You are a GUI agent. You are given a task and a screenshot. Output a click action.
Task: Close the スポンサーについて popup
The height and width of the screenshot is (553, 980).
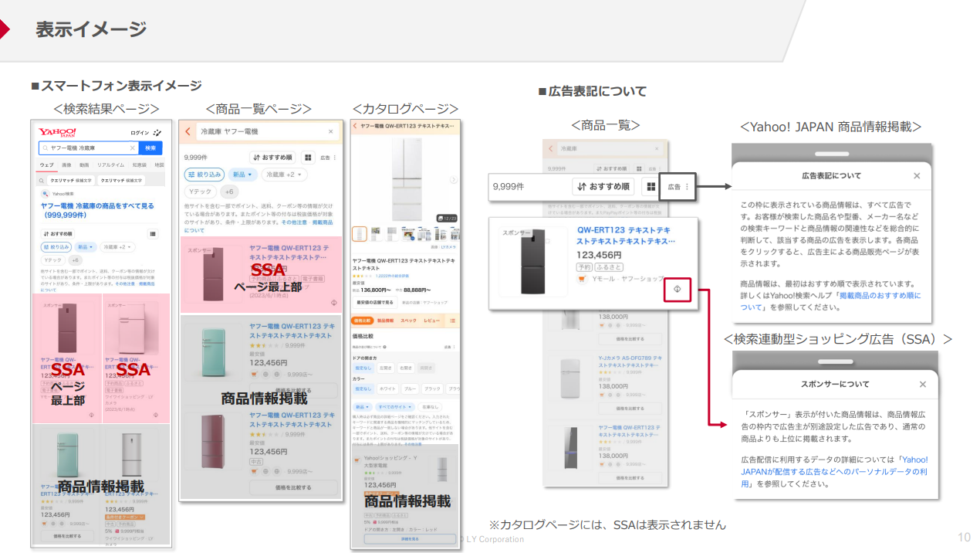923,384
